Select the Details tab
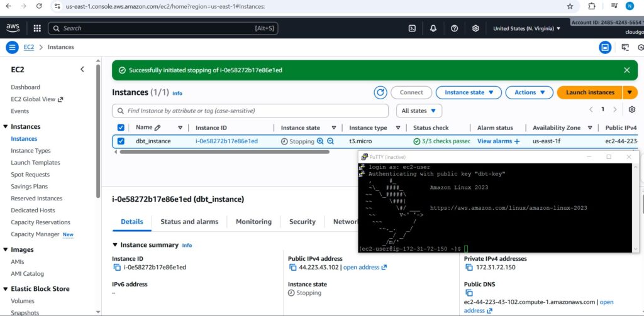This screenshot has width=644, height=316. [x=132, y=222]
